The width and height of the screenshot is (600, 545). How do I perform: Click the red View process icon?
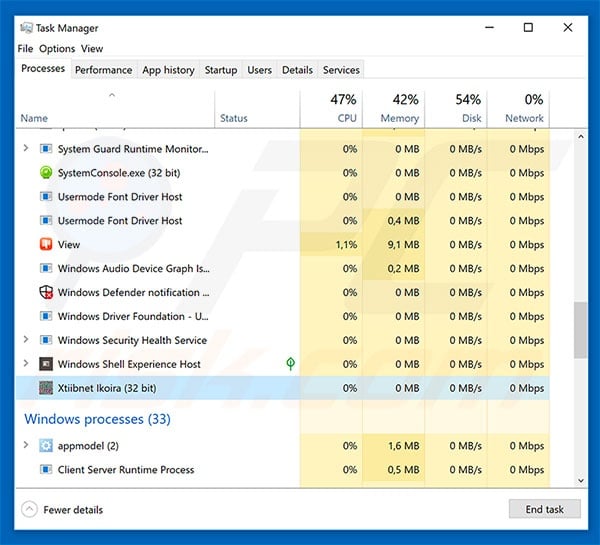tap(46, 244)
